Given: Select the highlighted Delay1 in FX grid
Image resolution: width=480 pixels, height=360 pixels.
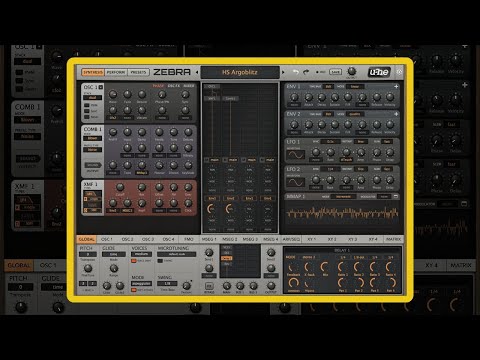Looking at the screenshot, I should 227,258.
